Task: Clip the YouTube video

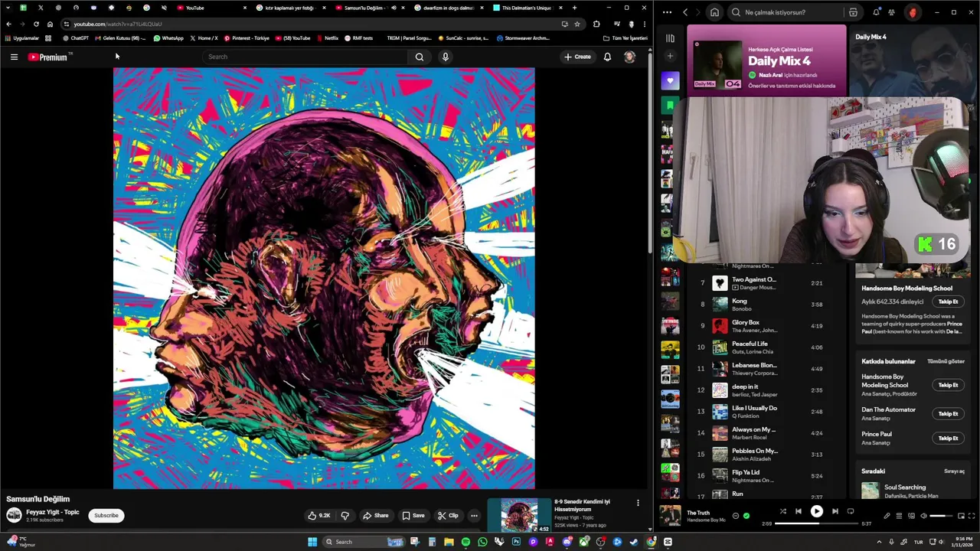Action: tap(448, 516)
